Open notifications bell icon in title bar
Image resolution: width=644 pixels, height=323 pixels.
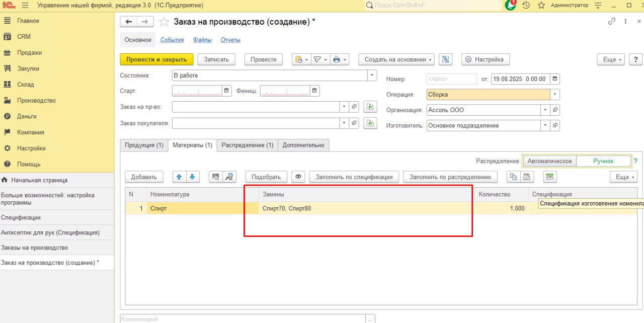pos(510,5)
